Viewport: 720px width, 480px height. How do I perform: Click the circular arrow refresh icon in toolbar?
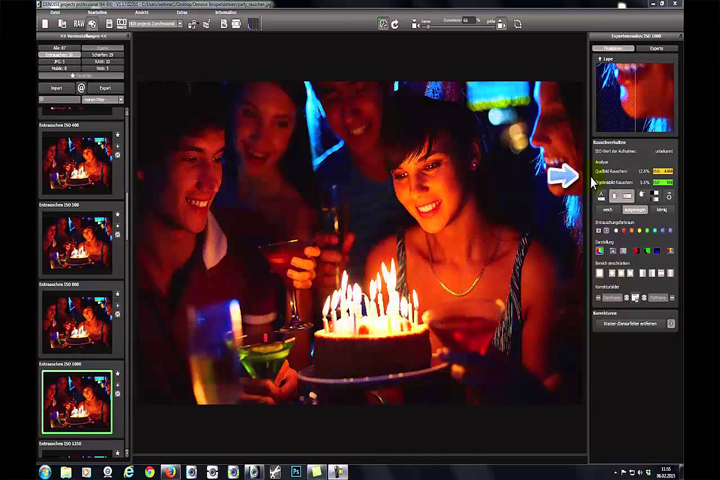pyautogui.click(x=395, y=24)
